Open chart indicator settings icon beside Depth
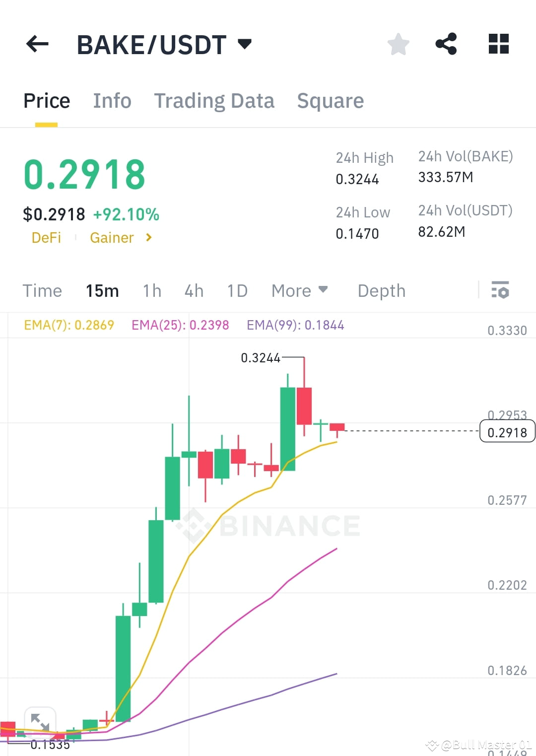Viewport: 536px width, 756px height. coord(501,290)
